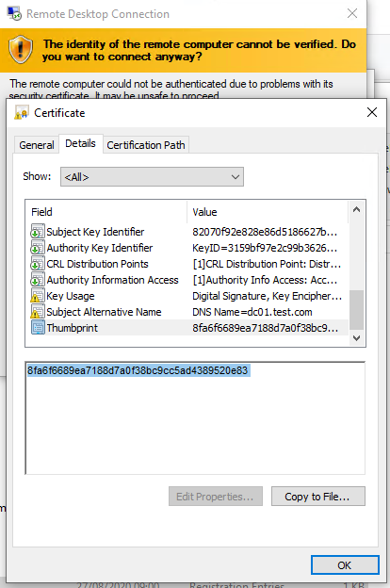Click the yellow warning shield icon

click(21, 50)
